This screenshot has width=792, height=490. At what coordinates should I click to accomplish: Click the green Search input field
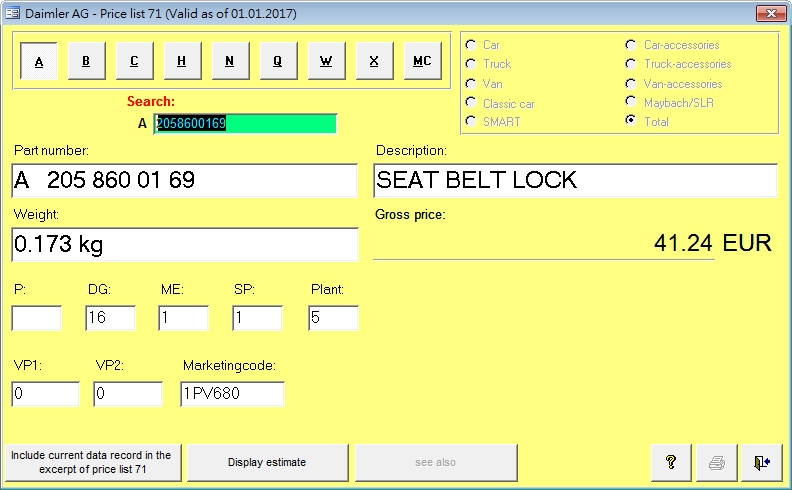(x=245, y=124)
